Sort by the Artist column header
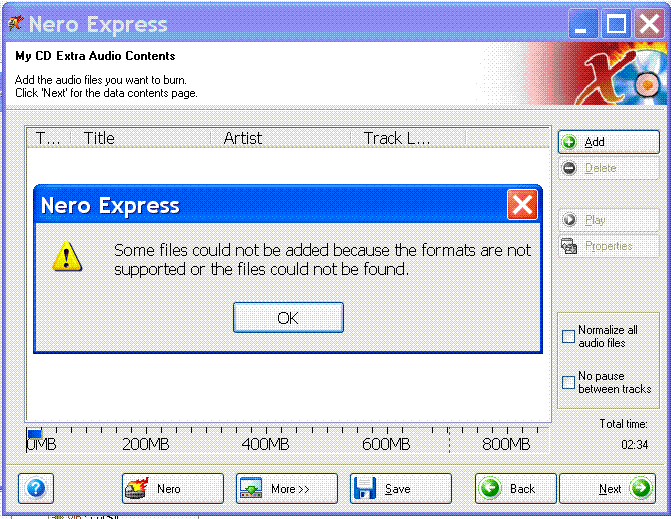Viewport: 671px width, 519px height. [281, 138]
